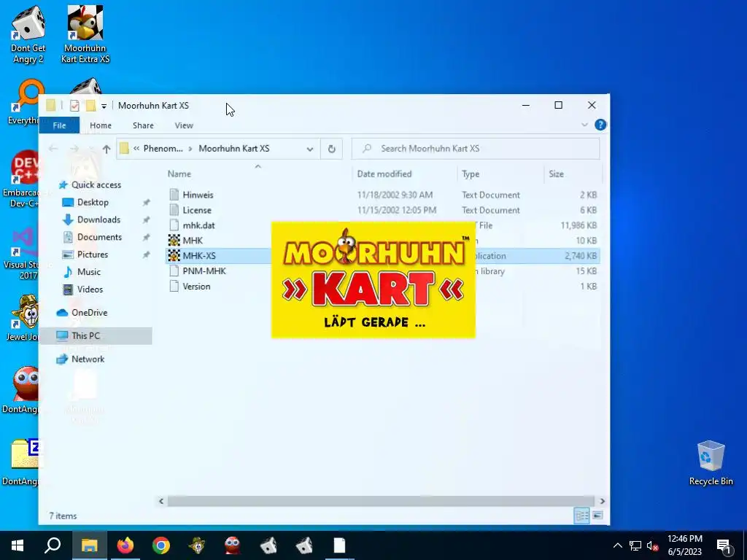Screen dimensions: 747x560
Task: Sort by the Type column header
Action: click(x=471, y=174)
